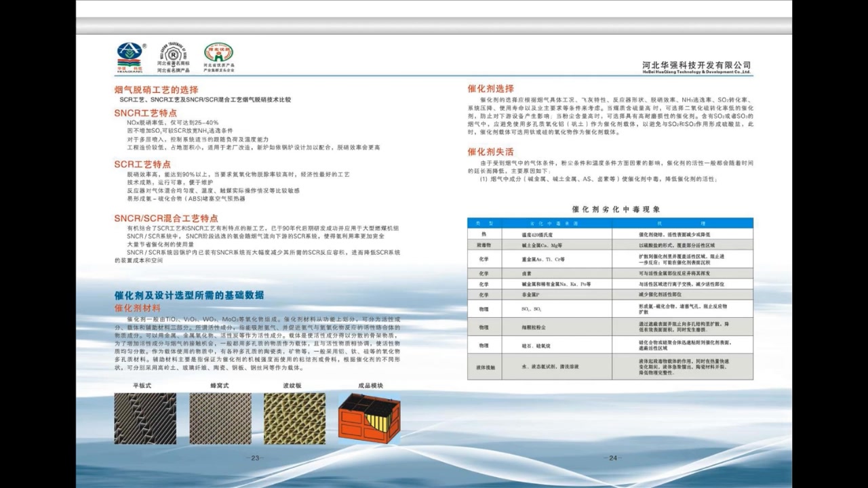Click the label 蜂窝式

tap(220, 386)
